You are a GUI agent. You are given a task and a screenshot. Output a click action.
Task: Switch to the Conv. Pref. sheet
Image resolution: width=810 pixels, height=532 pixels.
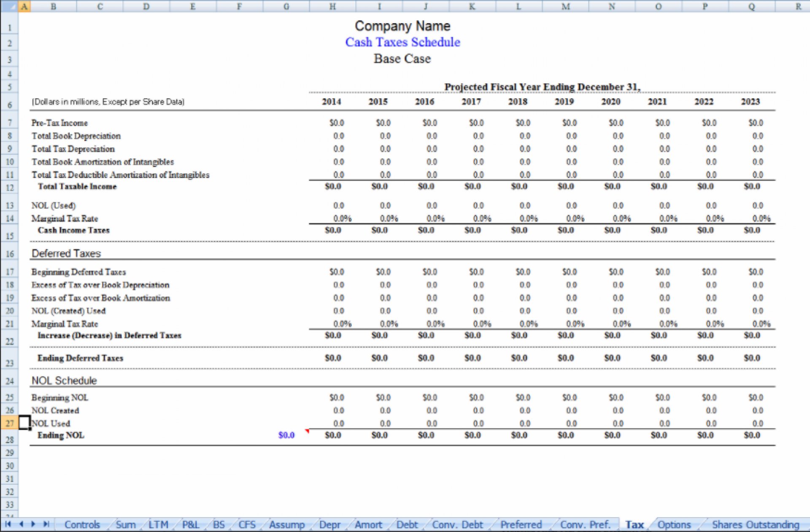[x=586, y=524]
